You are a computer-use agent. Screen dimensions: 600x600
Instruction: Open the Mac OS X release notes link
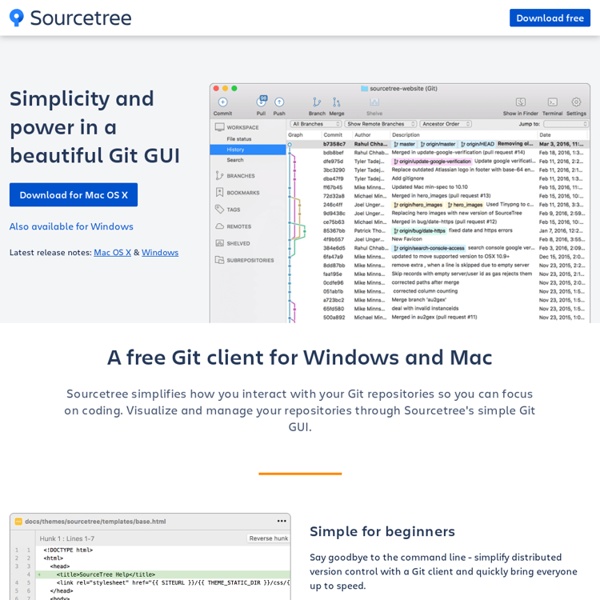pyautogui.click(x=112, y=253)
